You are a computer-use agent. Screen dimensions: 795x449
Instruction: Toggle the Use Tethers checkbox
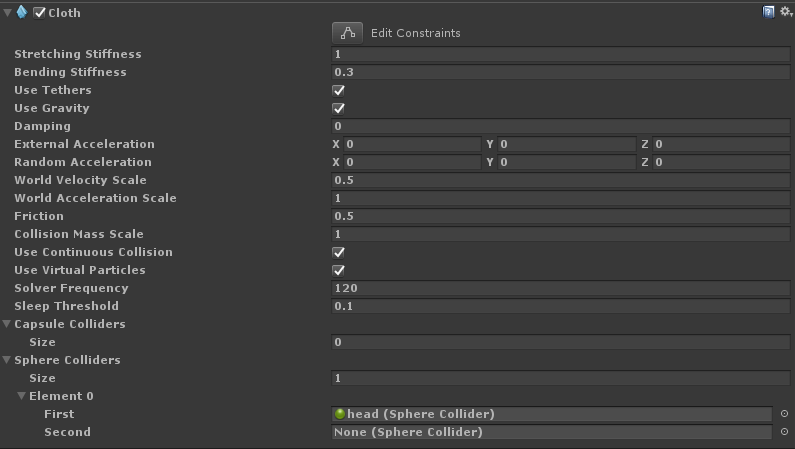pyautogui.click(x=338, y=91)
